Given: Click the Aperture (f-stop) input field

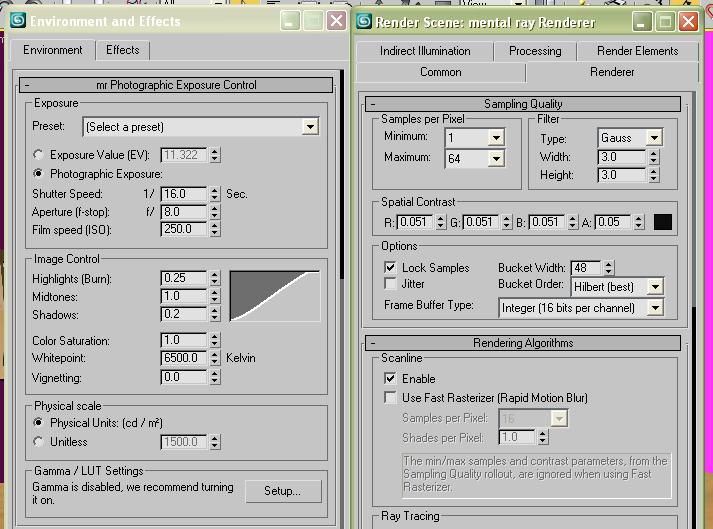Looking at the screenshot, I should pos(184,212).
